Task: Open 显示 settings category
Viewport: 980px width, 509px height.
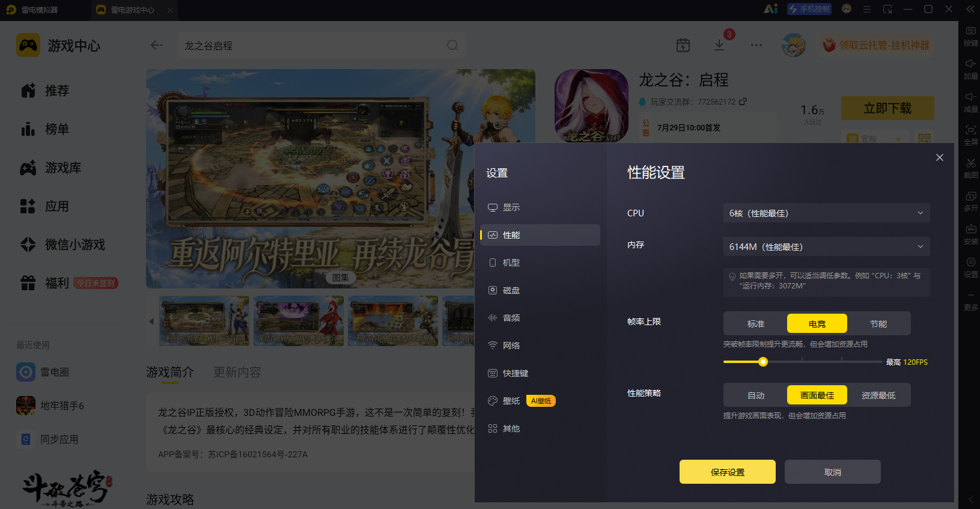Action: [x=540, y=207]
